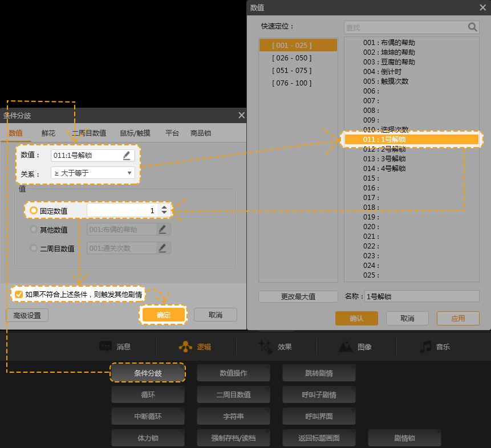
Task: Click the 更改最大值 button
Action: 298,296
